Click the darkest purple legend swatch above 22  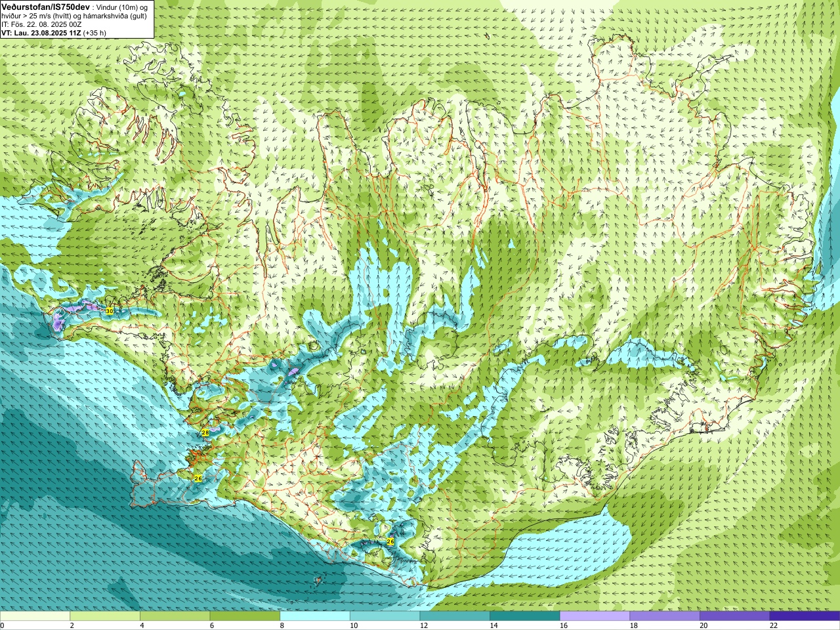tap(805, 616)
